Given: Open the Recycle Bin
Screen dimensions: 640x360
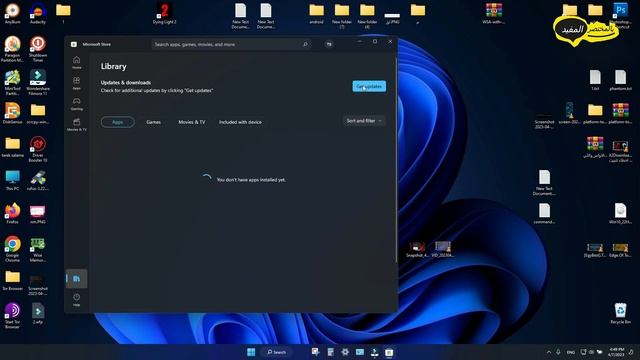Looking at the screenshot, I should tap(620, 313).
